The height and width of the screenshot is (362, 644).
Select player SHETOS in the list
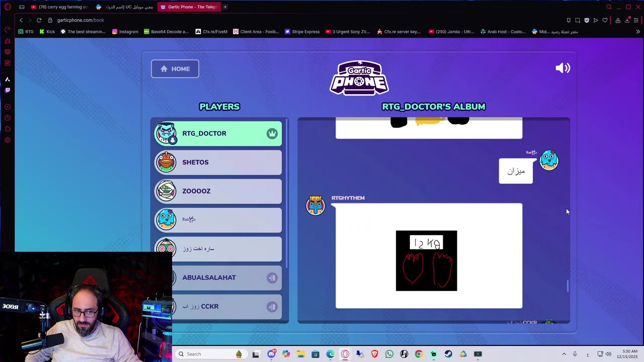click(218, 162)
